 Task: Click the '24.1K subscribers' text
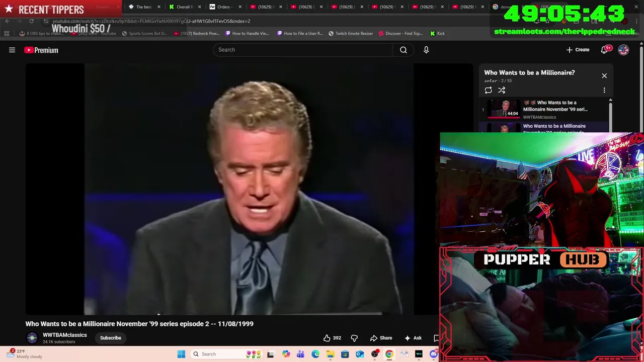(59, 342)
